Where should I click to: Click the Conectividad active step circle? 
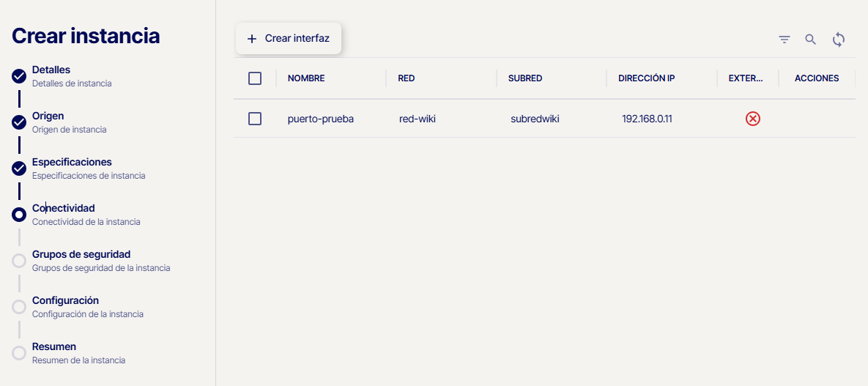(20, 215)
